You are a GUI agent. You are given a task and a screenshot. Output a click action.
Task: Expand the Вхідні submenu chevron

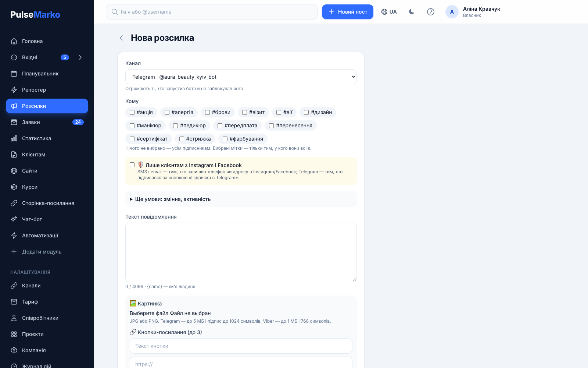click(80, 57)
